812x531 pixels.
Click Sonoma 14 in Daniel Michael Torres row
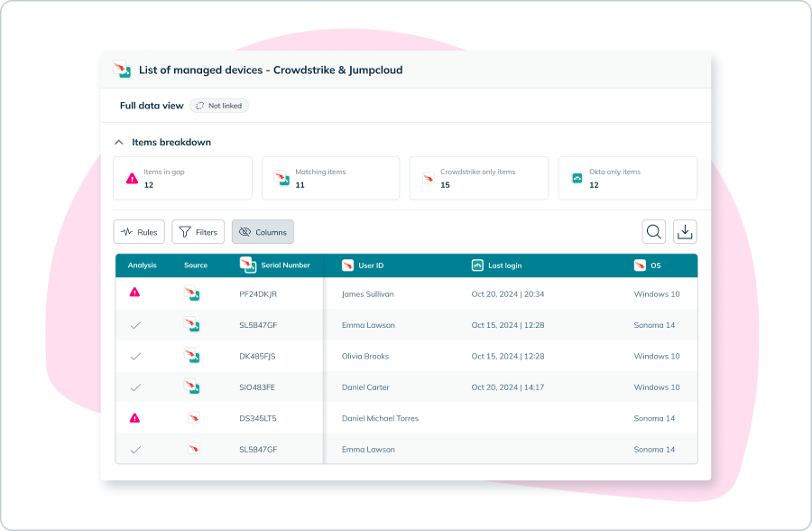click(x=654, y=418)
